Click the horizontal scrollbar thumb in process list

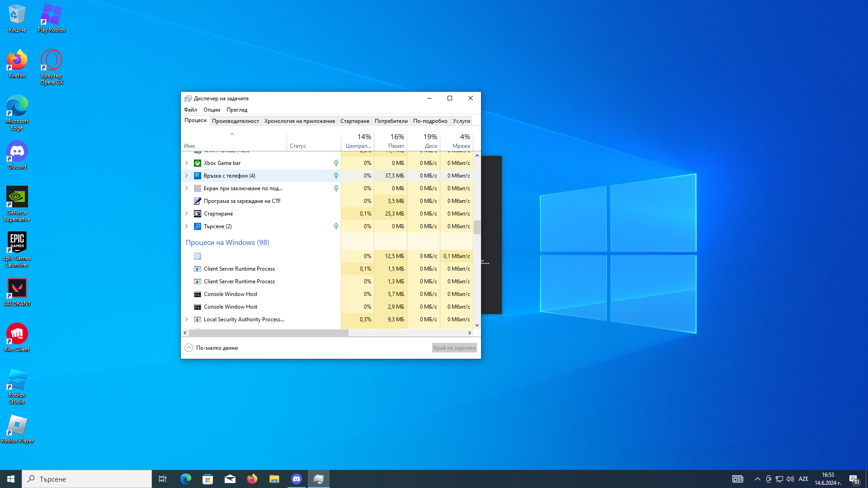coord(269,333)
